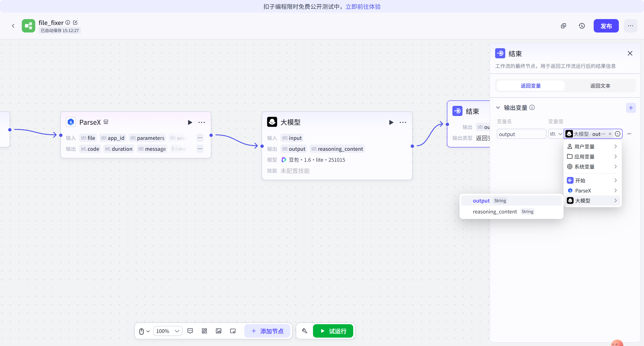Screen dimensions: 644x346
Task: Open the 100% zoom level dropdown
Action: point(168,331)
